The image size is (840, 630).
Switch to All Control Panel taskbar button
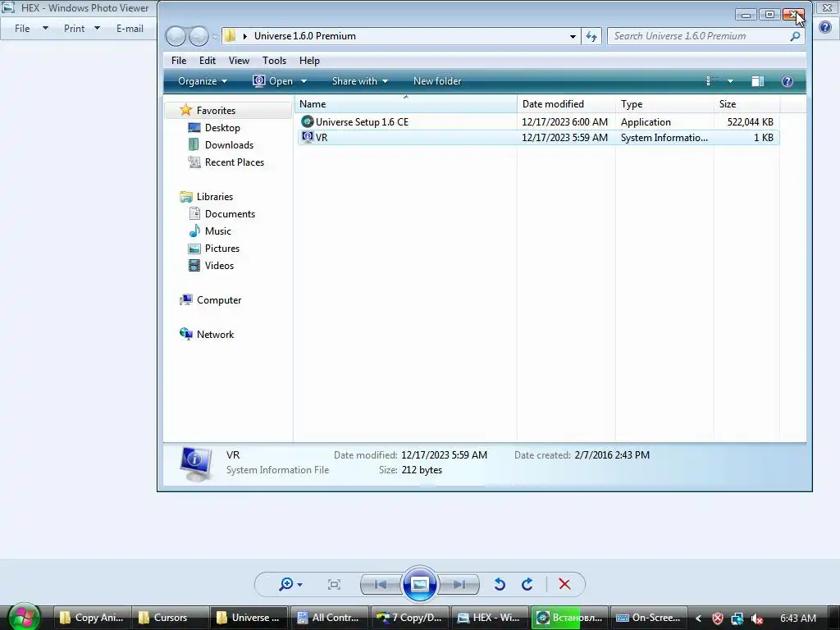pyautogui.click(x=329, y=618)
